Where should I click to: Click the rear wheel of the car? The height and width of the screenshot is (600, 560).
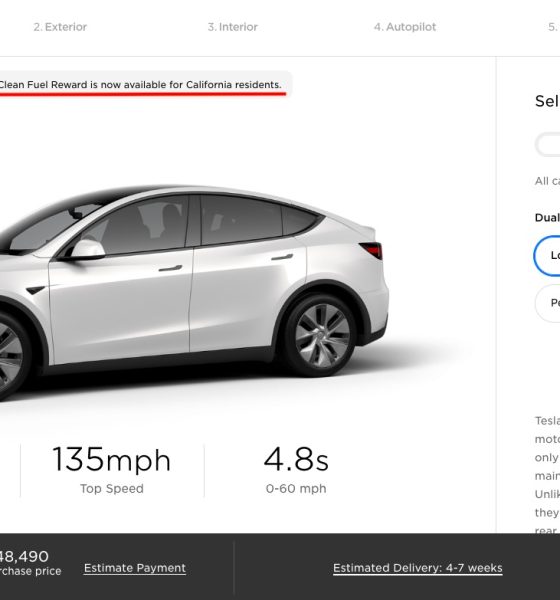tap(321, 335)
